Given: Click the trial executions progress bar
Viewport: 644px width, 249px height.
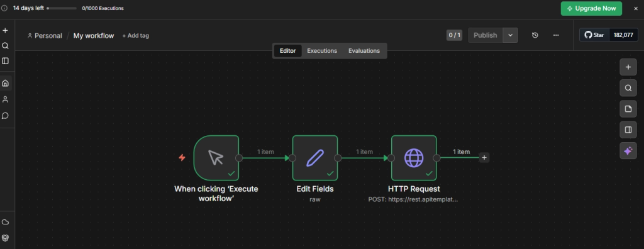Looking at the screenshot, I should [62, 8].
